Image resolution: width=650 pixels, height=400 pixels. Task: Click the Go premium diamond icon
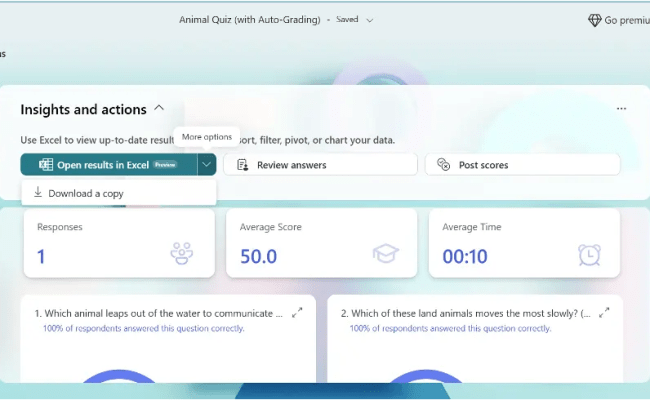coord(594,20)
